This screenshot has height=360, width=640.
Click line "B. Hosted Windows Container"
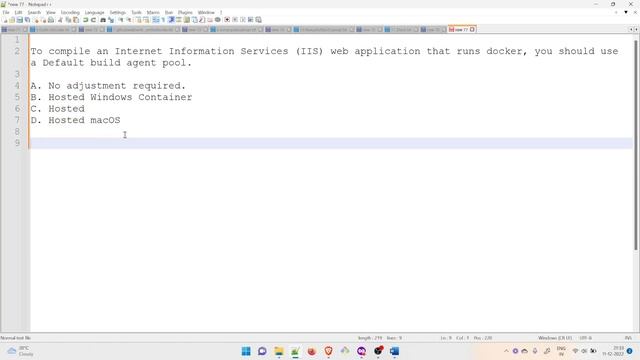111,97
